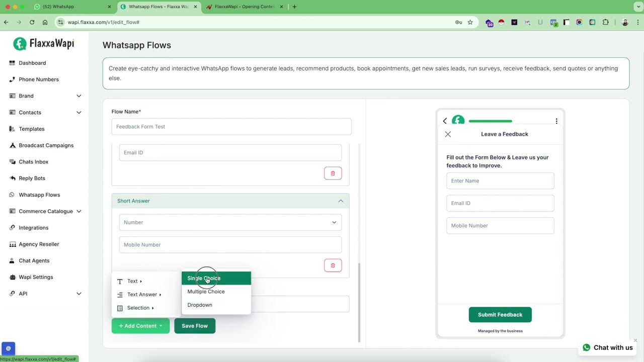Image resolution: width=644 pixels, height=362 pixels.
Task: Click the browser profile avatar
Action: tap(625, 22)
